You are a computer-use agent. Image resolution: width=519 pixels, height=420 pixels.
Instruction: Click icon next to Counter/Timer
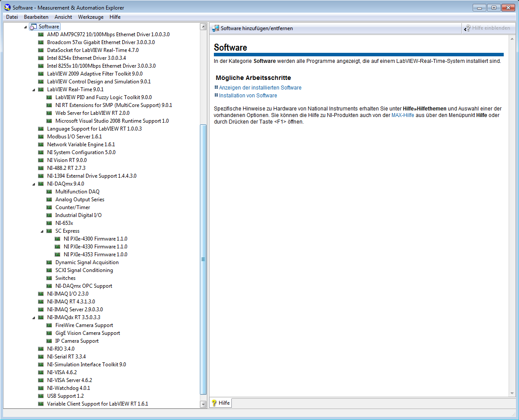click(49, 207)
